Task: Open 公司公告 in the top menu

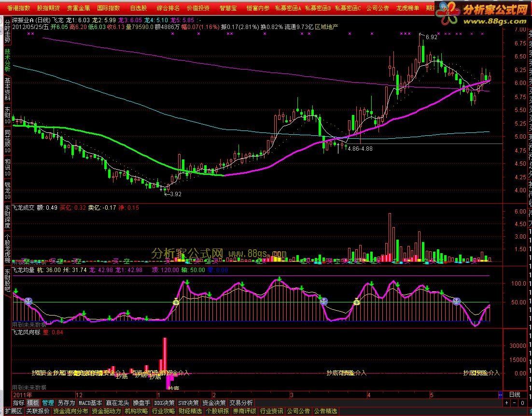Action: (x=378, y=8)
